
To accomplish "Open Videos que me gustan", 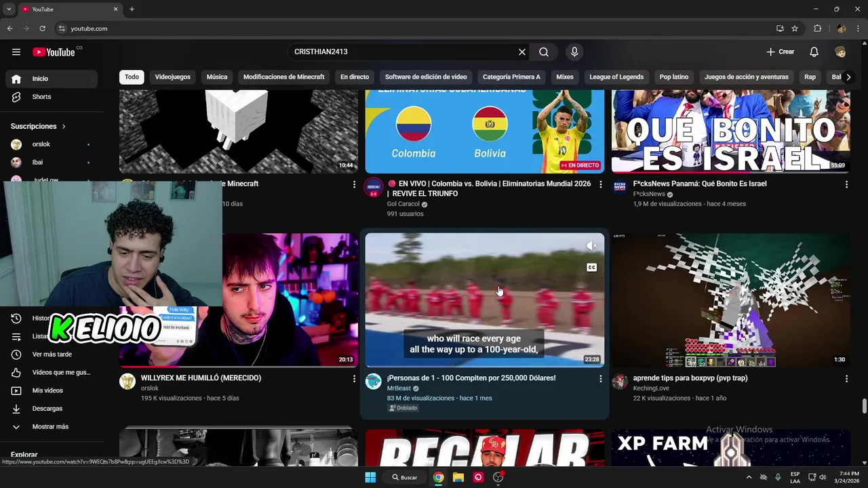I will tap(52, 373).
